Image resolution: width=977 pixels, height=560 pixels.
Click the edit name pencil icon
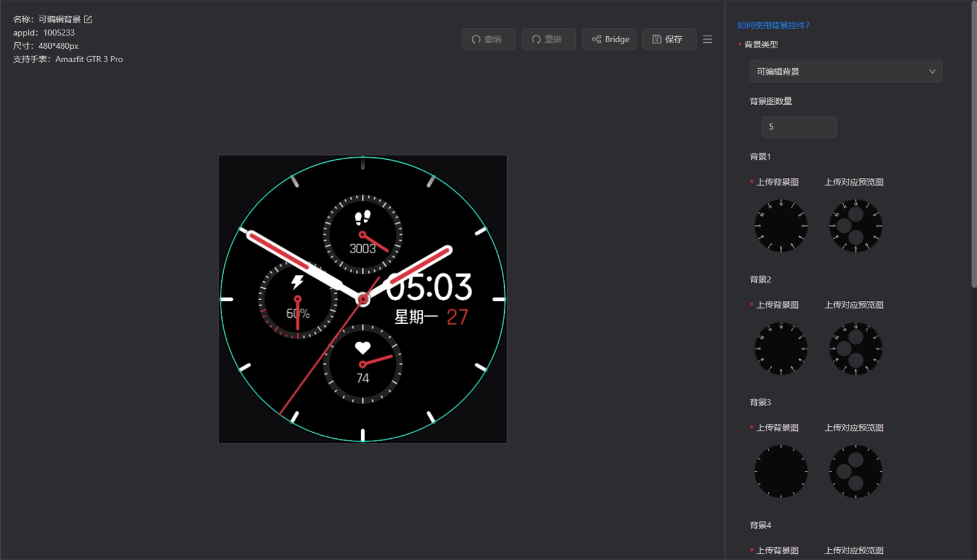(x=88, y=19)
